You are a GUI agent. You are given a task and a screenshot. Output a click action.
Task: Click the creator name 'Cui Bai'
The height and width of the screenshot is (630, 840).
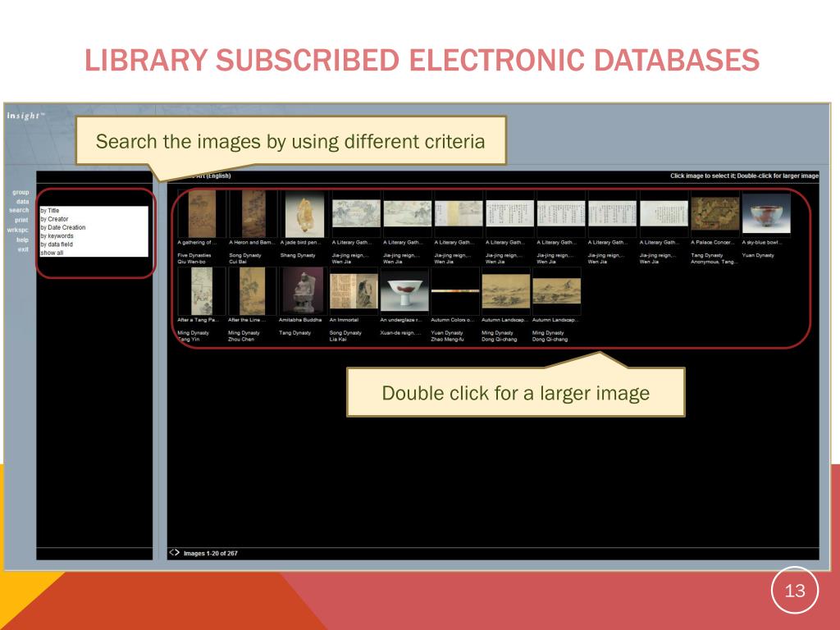(x=237, y=262)
